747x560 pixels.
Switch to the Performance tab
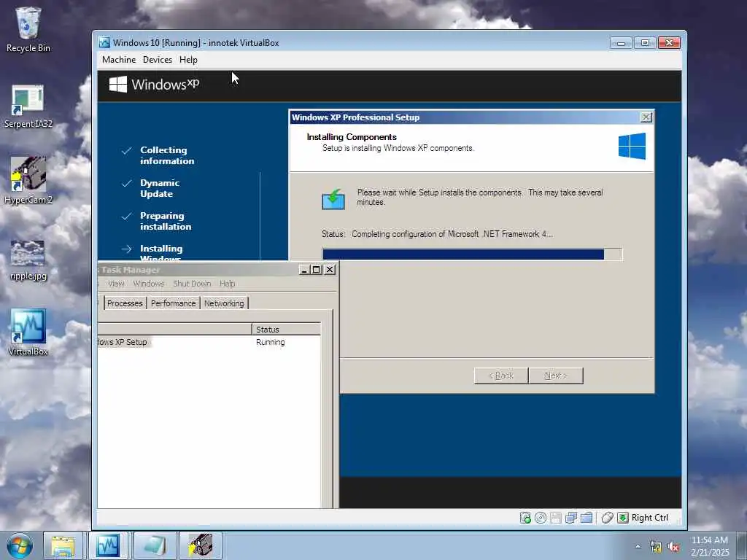pos(174,303)
